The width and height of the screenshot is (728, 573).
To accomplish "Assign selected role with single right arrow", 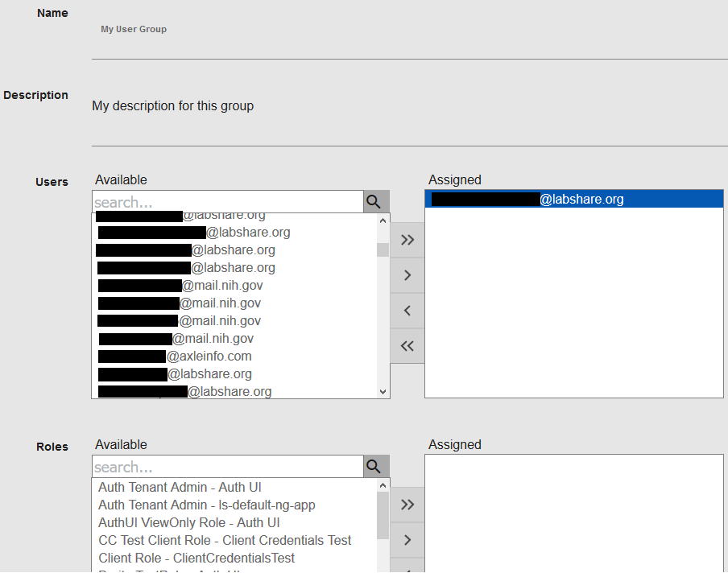I will (407, 539).
